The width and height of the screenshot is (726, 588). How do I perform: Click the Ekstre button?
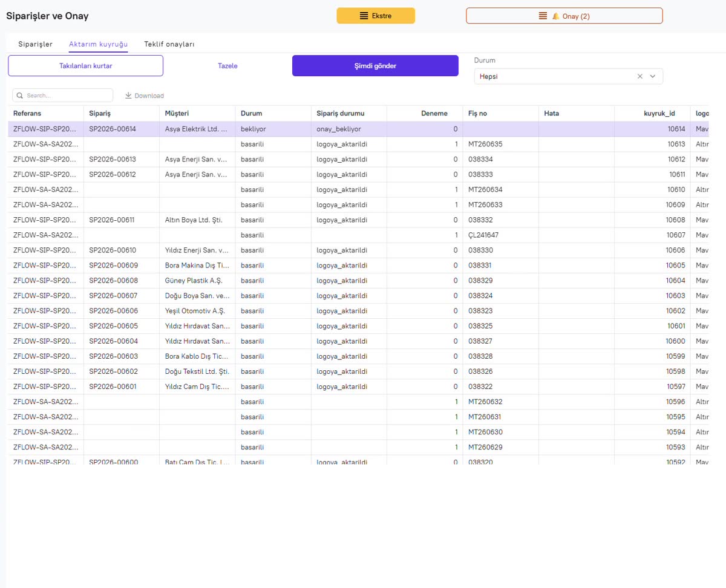click(376, 16)
